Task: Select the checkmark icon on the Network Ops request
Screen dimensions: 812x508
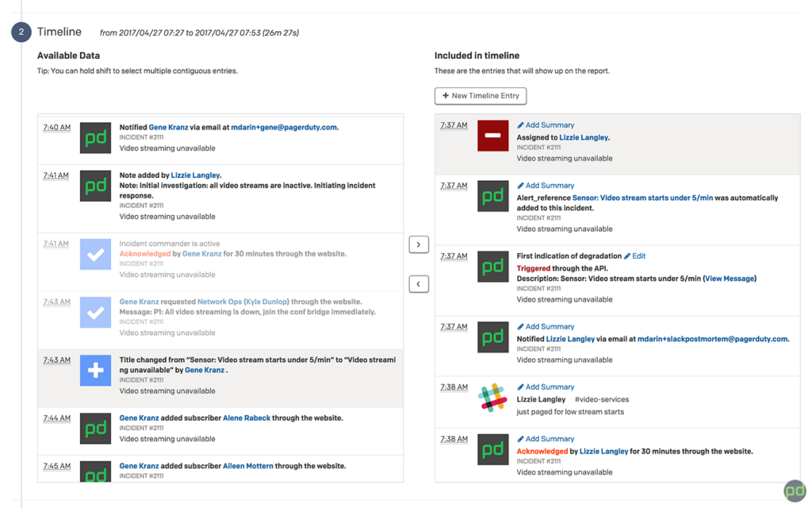Action: (x=95, y=312)
